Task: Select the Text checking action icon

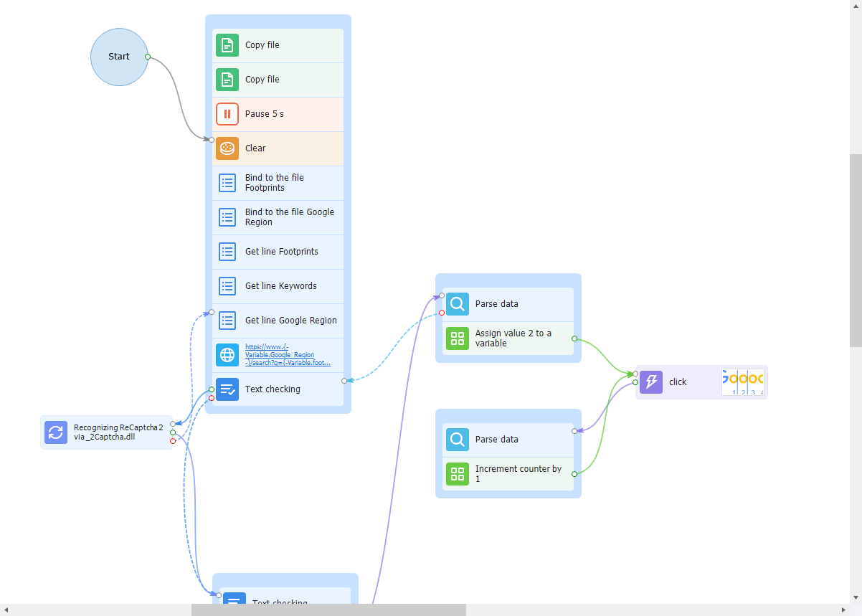Action: (227, 389)
